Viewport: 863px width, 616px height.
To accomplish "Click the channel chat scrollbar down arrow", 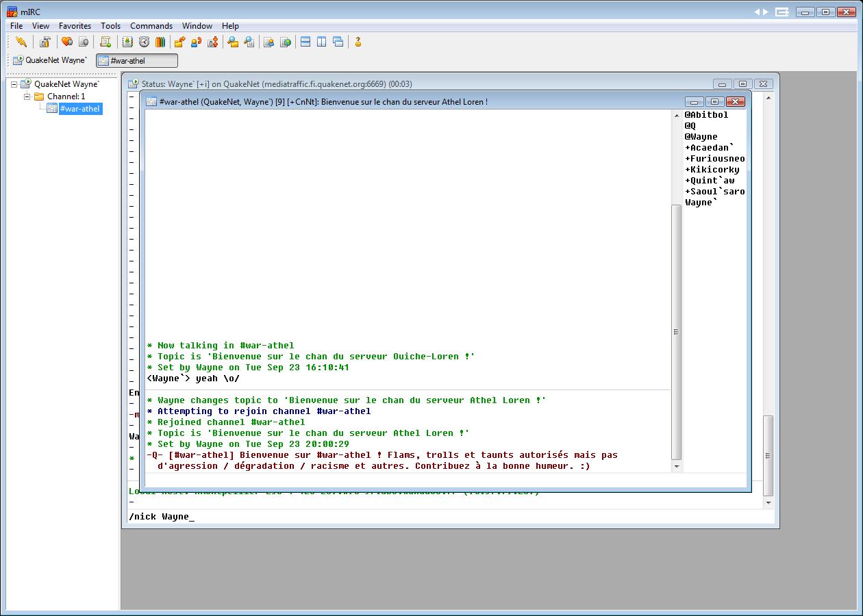I will point(677,466).
